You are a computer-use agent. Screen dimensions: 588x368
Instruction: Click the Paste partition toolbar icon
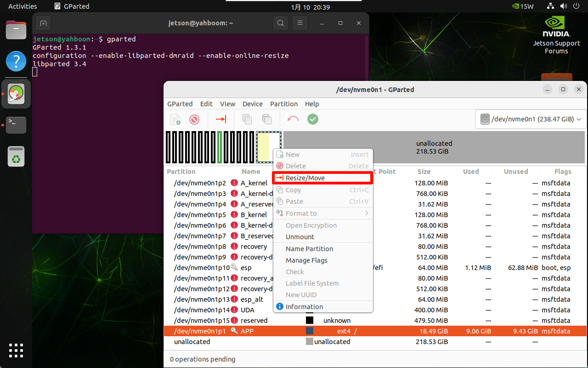[x=266, y=119]
